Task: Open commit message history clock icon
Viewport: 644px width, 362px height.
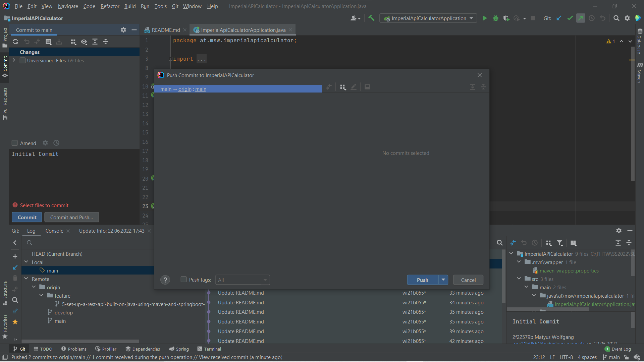Action: tap(56, 143)
